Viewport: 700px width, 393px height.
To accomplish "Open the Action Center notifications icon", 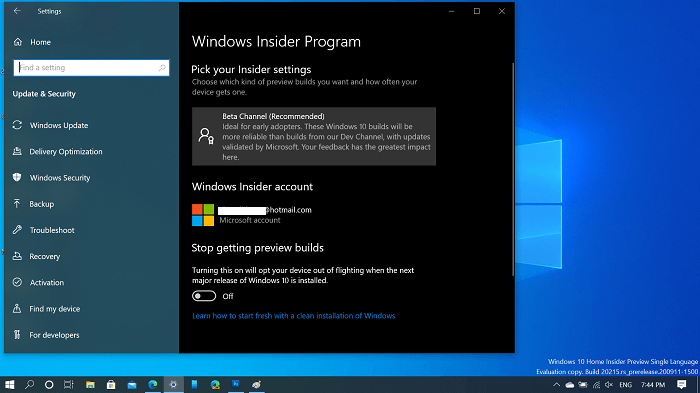I will [x=681, y=385].
